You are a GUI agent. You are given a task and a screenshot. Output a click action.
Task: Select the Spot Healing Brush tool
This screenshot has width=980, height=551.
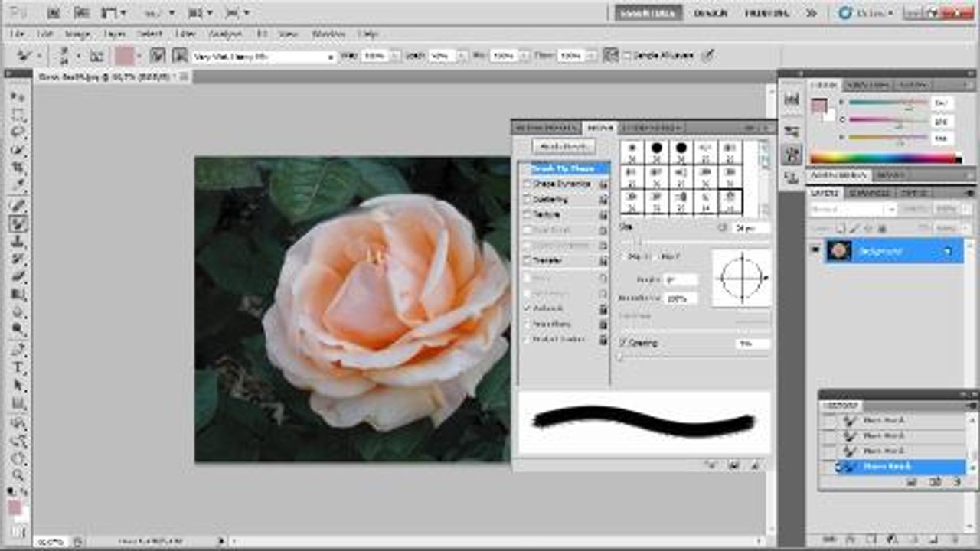tap(18, 205)
